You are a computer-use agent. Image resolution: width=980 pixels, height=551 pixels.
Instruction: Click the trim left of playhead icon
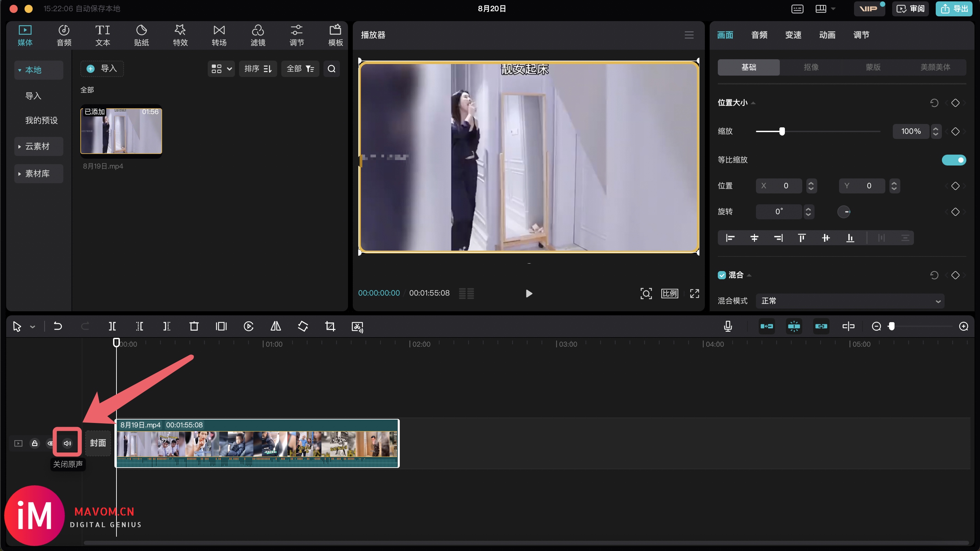[139, 326]
